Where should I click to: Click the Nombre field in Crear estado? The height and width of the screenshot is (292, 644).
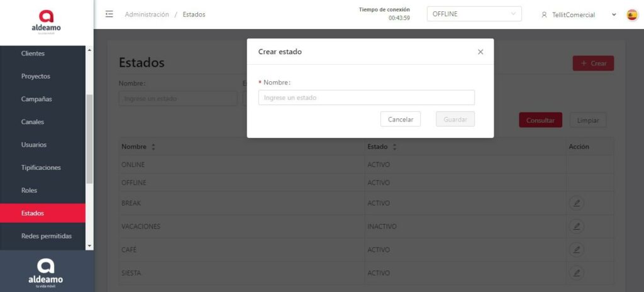coord(366,98)
